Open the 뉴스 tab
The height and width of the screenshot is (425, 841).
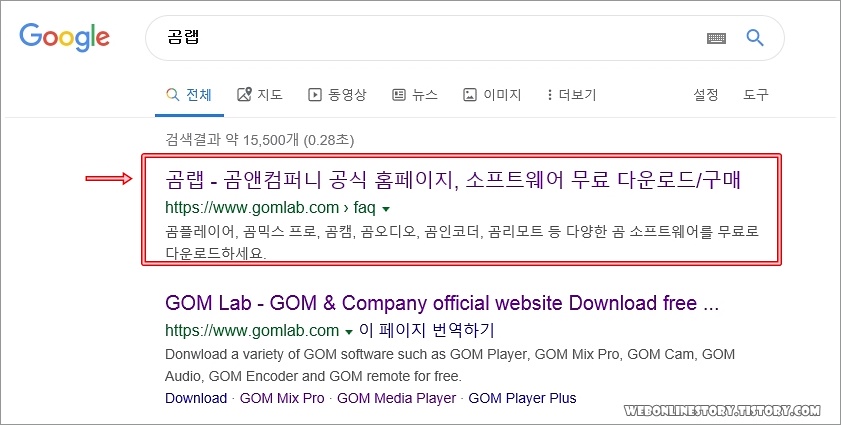coord(415,96)
